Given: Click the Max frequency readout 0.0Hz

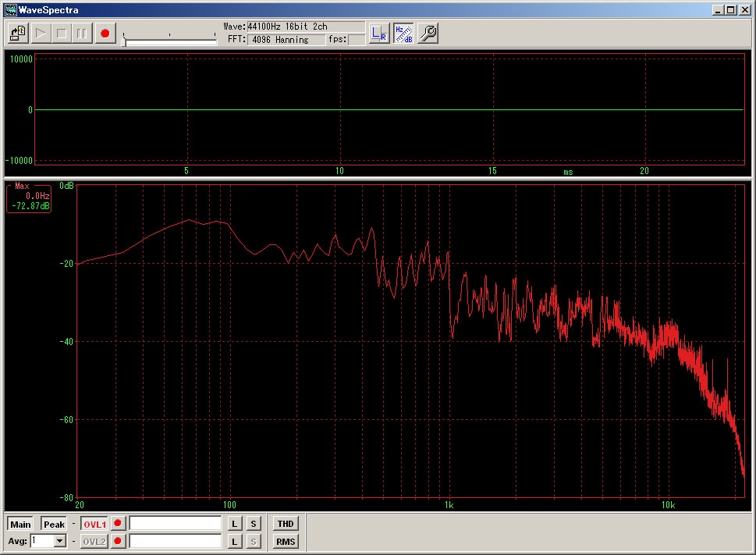Looking at the screenshot, I should click(x=37, y=196).
